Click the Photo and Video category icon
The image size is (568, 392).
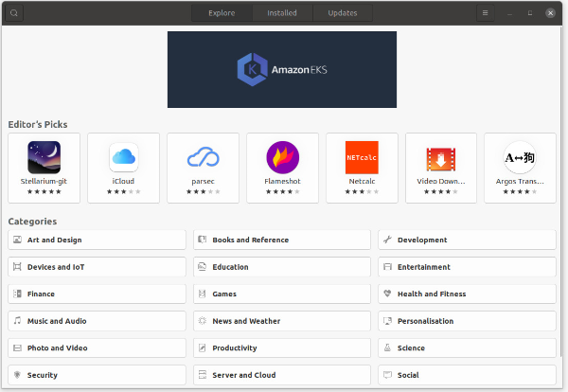17,347
